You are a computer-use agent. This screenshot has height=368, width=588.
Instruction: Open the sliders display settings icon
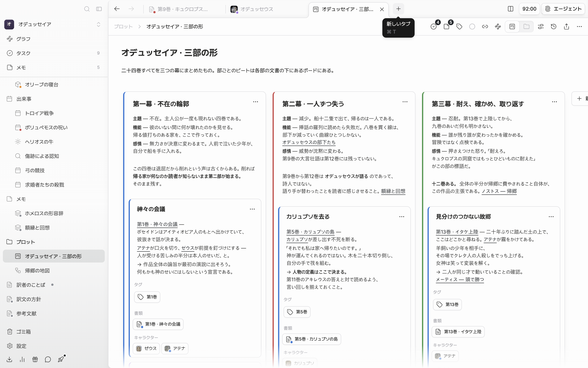pos(541,27)
